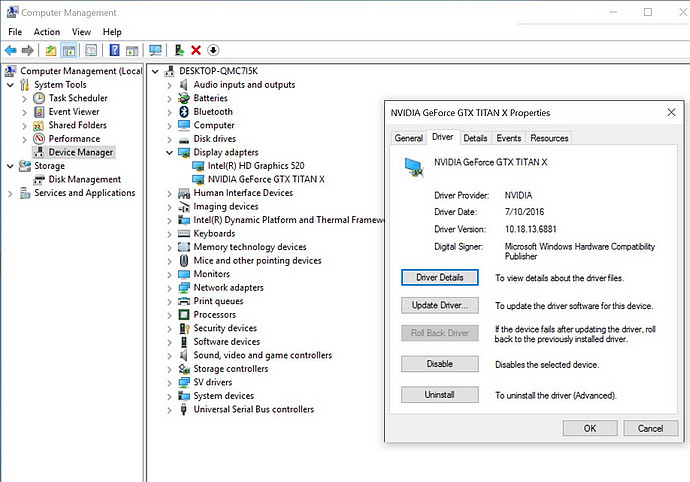
Task: Expand the Monitors category
Action: click(x=169, y=275)
